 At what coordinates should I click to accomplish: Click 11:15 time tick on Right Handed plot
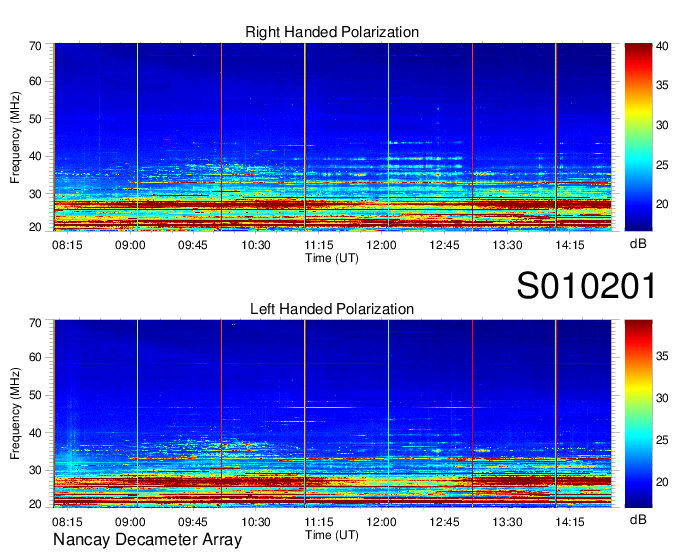[x=318, y=245]
